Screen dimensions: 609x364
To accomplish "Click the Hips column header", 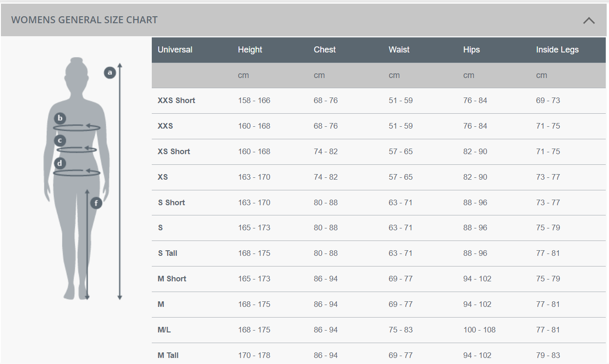I will coord(471,50).
